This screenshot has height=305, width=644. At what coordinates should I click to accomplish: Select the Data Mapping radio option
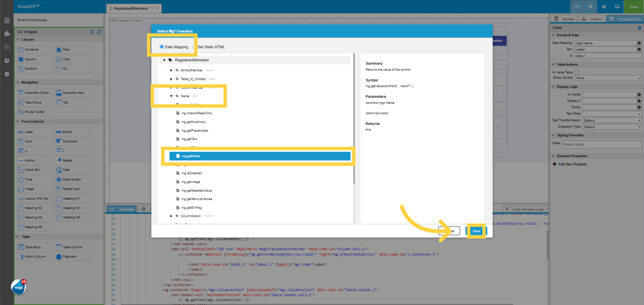coord(162,47)
